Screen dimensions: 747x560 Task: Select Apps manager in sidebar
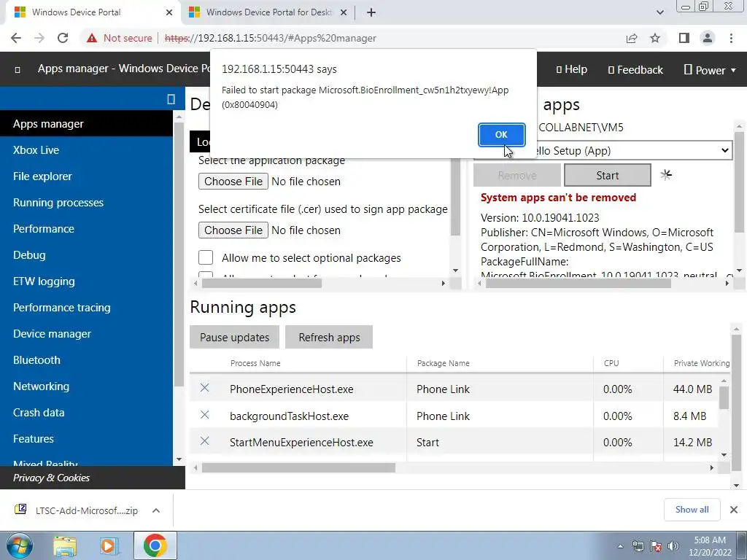[x=86, y=124]
